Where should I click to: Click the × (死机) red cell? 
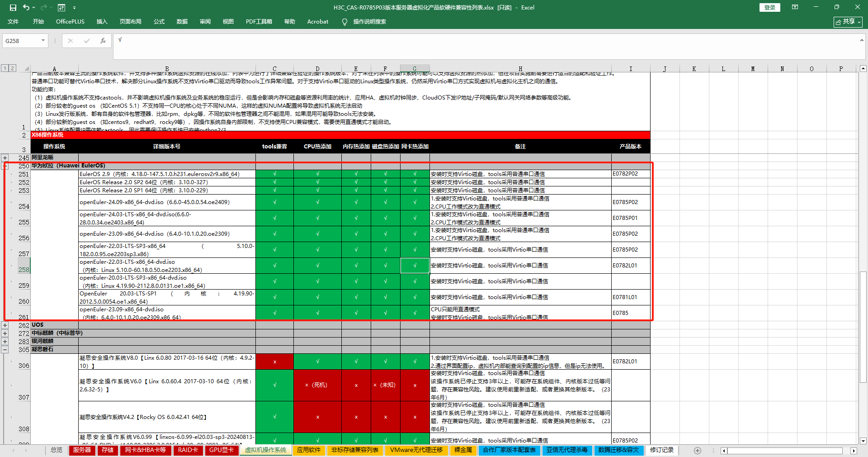click(317, 385)
